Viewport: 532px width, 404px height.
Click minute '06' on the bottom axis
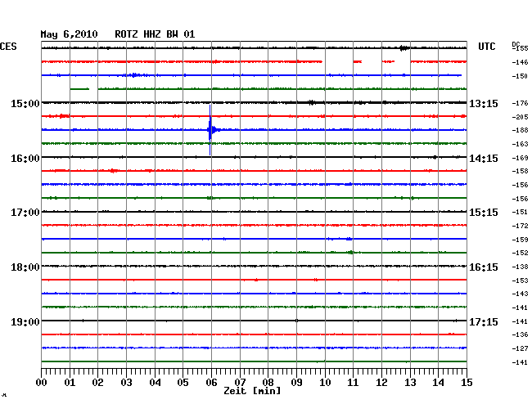211,382
